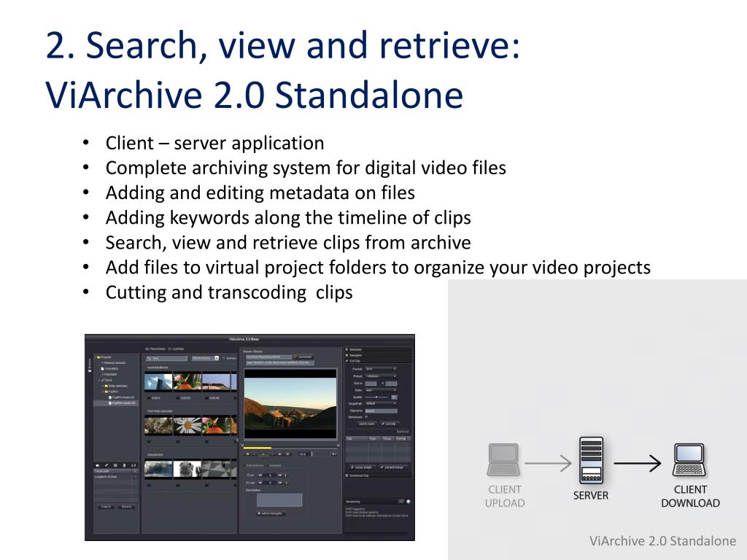The width and height of the screenshot is (747, 560).
Task: Click the mark-in icon left above progress bar
Action: (x=242, y=445)
